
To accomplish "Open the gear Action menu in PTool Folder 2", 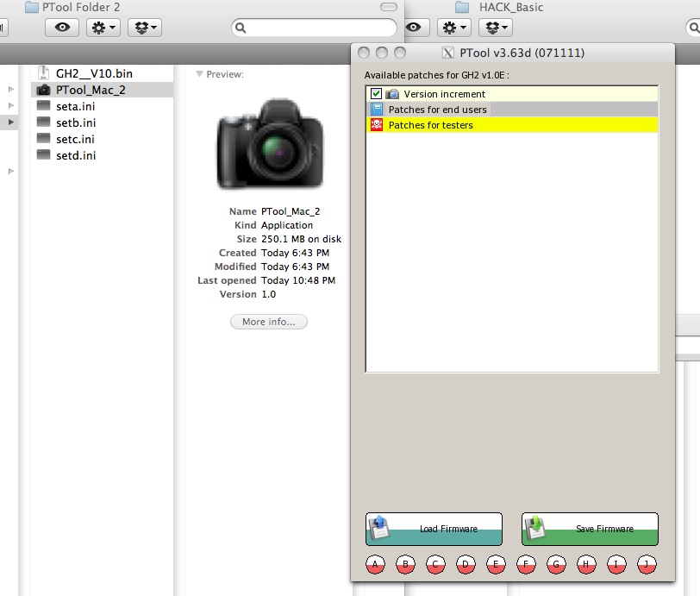I will (x=103, y=28).
